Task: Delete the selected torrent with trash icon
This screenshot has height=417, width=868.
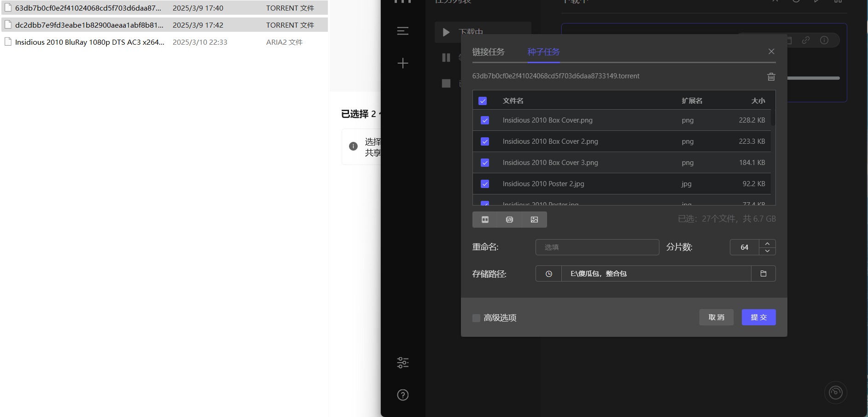Action: pyautogui.click(x=771, y=76)
